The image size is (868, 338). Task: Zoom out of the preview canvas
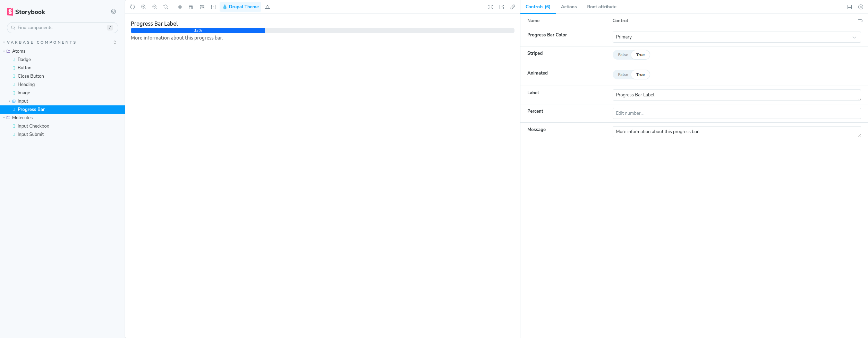(x=155, y=7)
